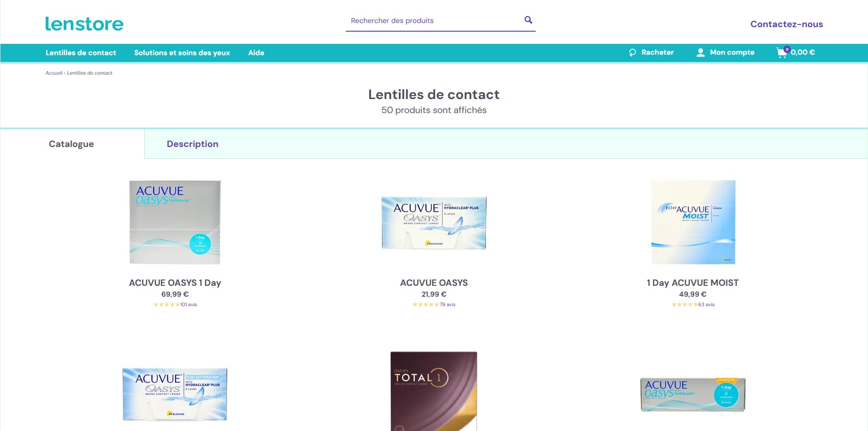Click the Mon compte user icon
This screenshot has height=431, width=868.
pyautogui.click(x=700, y=52)
